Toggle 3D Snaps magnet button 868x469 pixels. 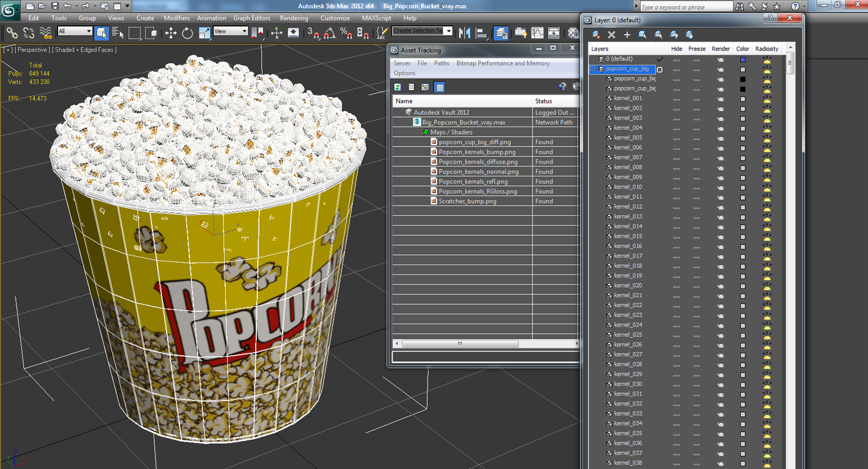click(313, 33)
